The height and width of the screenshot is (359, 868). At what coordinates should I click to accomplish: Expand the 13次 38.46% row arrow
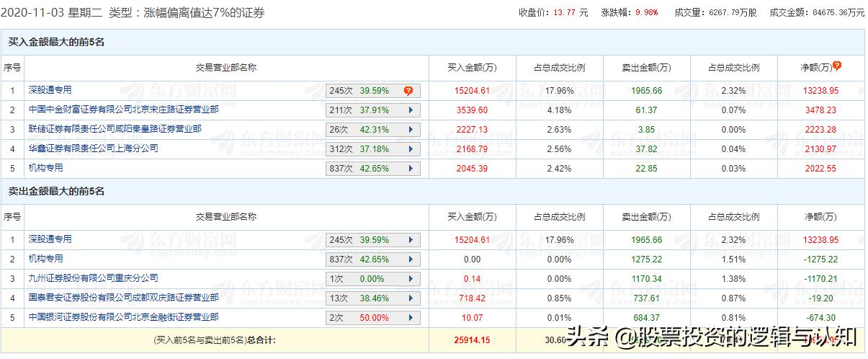[x=411, y=298]
